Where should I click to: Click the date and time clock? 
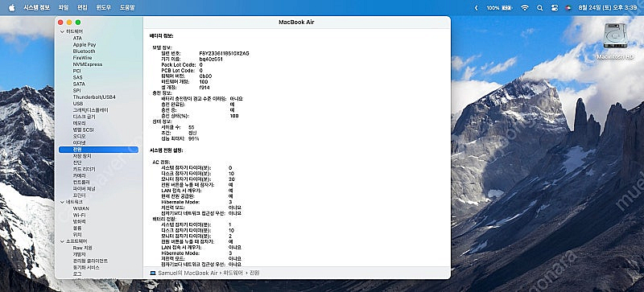pyautogui.click(x=608, y=7)
